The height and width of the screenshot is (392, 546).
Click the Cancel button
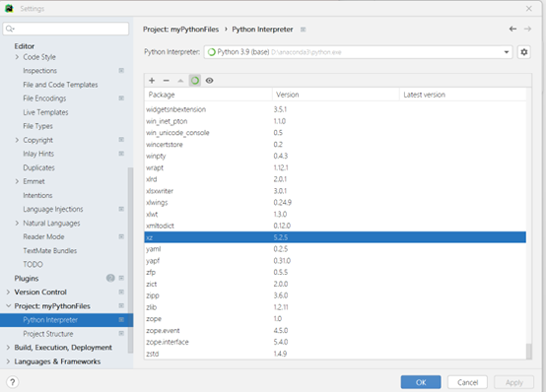coord(467,382)
